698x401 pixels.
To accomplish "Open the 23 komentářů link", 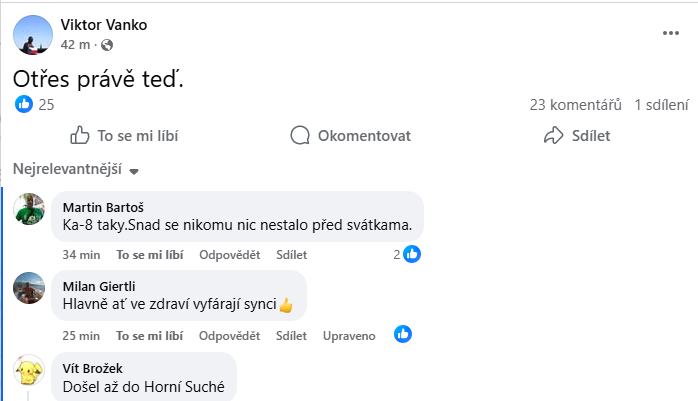I will [576, 104].
